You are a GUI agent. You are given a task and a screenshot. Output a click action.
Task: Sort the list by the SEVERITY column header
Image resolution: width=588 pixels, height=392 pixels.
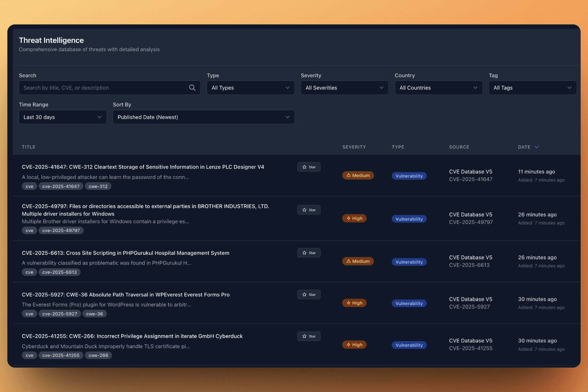click(354, 147)
